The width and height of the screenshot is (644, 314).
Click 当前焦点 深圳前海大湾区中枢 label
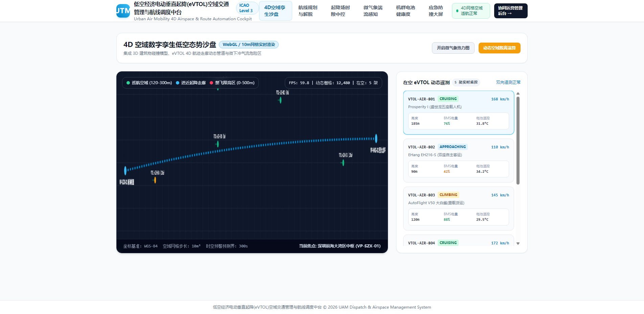(x=340, y=246)
